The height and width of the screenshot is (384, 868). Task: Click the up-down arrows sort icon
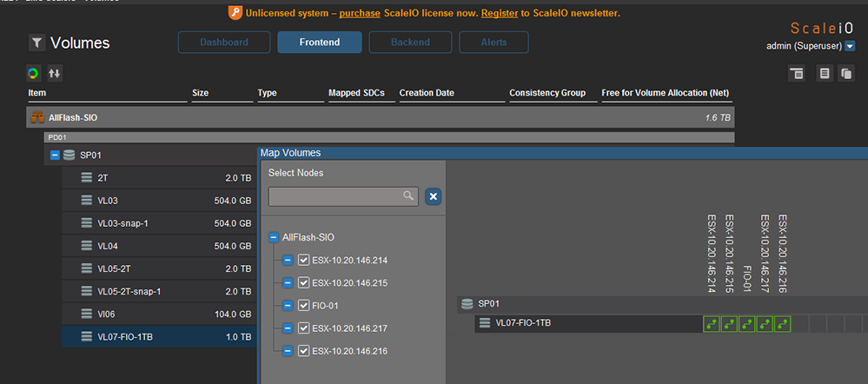[54, 73]
